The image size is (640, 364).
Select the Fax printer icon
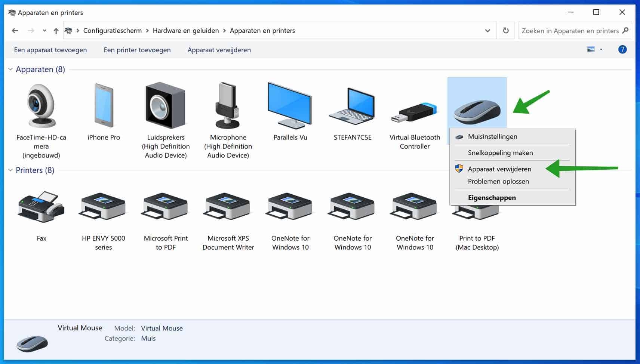pos(41,207)
